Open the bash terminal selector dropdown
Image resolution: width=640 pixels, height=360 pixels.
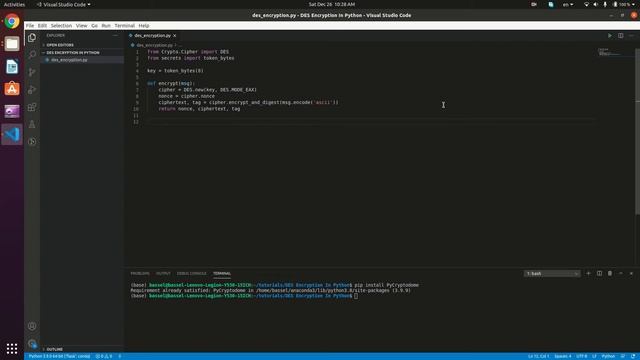click(552, 273)
